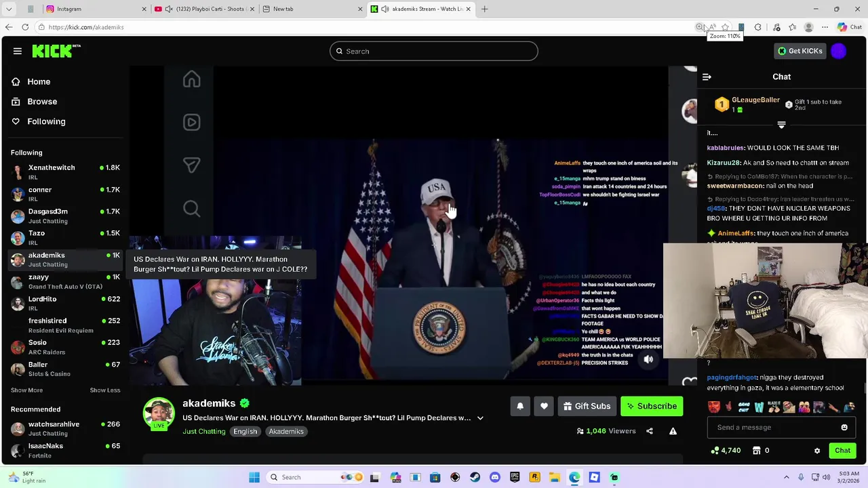868x488 pixels.
Task: Open LordHito channel in Following
Action: pyautogui.click(x=65, y=303)
